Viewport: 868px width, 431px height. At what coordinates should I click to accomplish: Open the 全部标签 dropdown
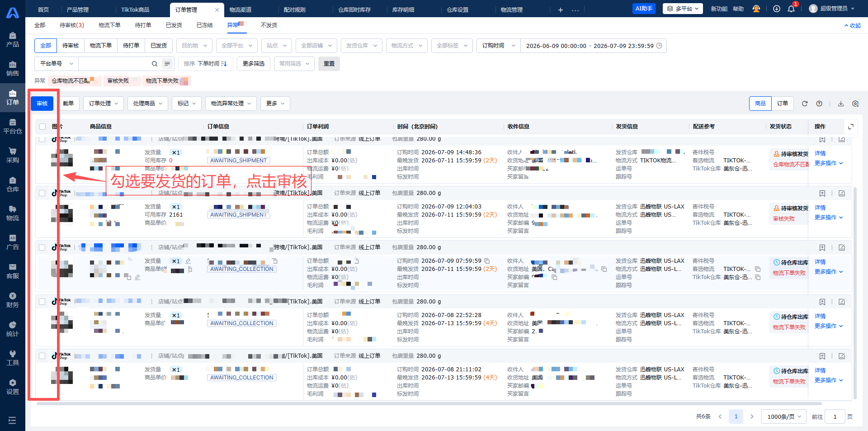(x=452, y=46)
